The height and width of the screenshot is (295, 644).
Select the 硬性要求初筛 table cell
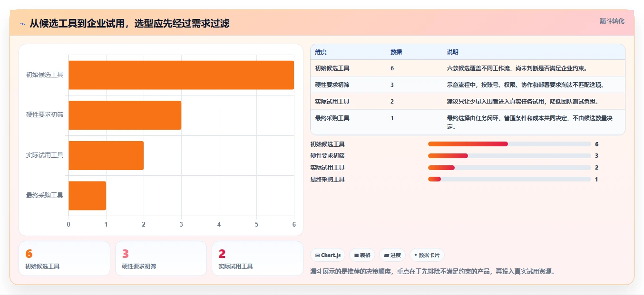[332, 85]
